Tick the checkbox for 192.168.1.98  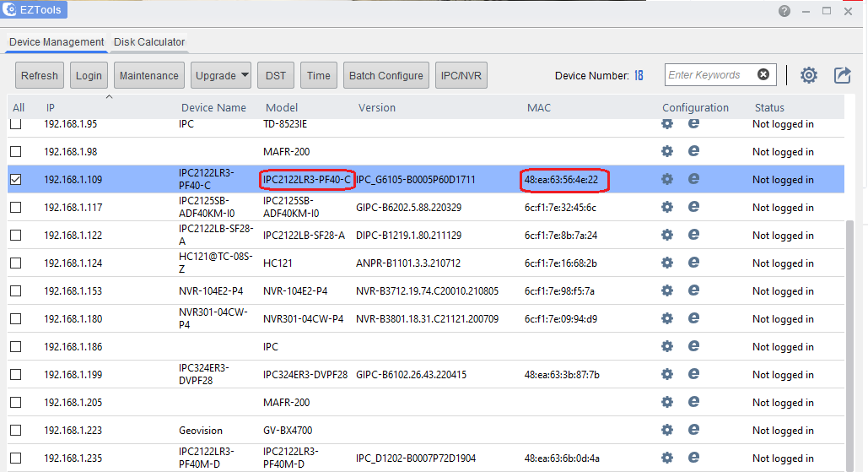(16, 151)
